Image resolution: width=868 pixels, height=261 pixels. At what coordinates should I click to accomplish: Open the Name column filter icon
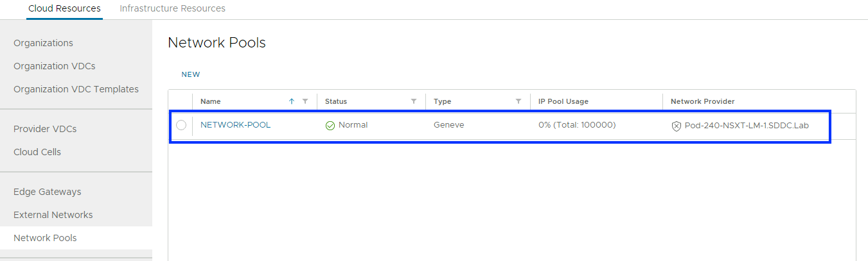click(305, 101)
